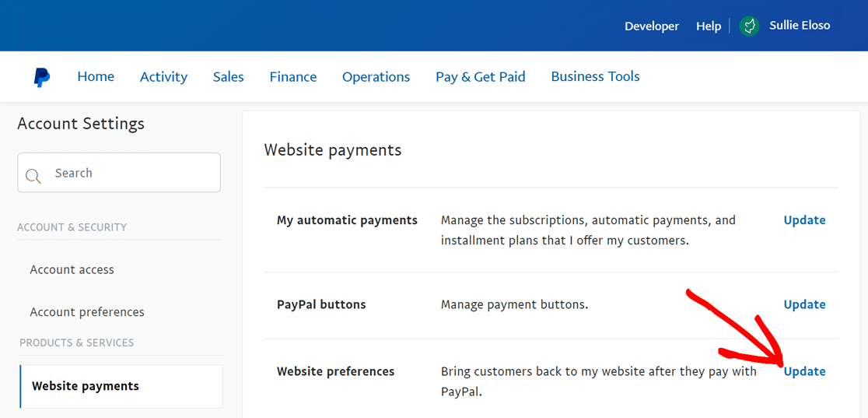Click the 'Bring customers back to my website' description

pyautogui.click(x=599, y=381)
